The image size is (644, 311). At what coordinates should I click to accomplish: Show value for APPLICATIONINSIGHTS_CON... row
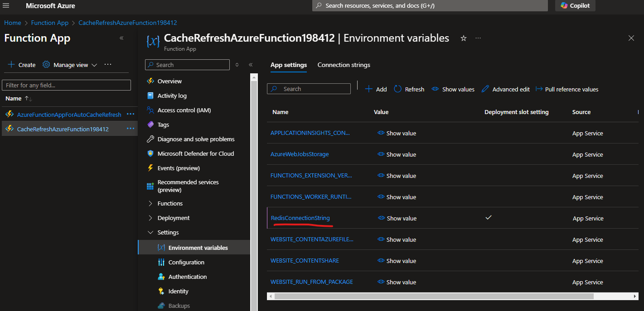(397, 133)
